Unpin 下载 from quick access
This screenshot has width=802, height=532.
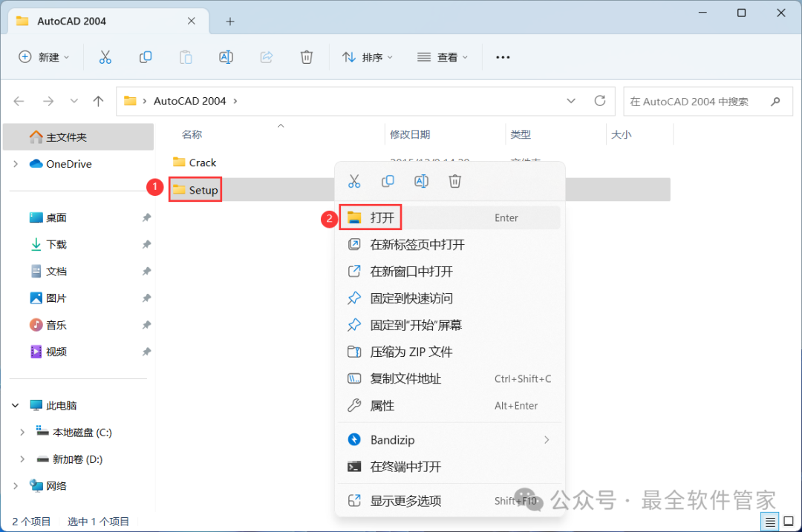pos(146,244)
